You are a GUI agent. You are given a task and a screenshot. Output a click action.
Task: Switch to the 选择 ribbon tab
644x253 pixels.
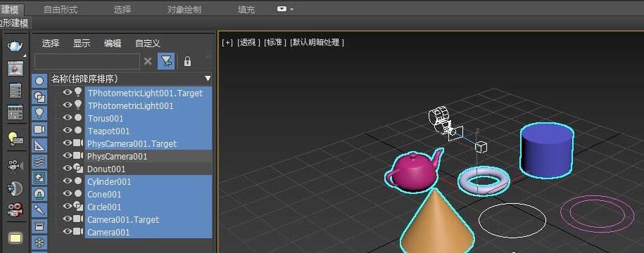point(122,10)
